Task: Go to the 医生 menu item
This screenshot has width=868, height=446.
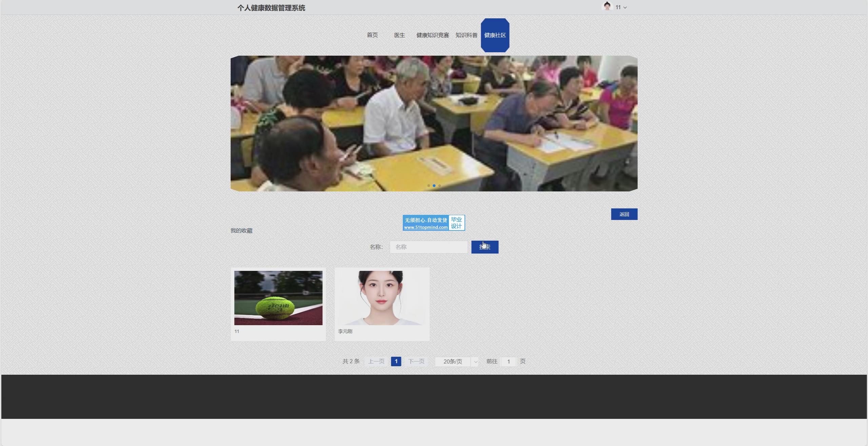Action: coord(399,35)
